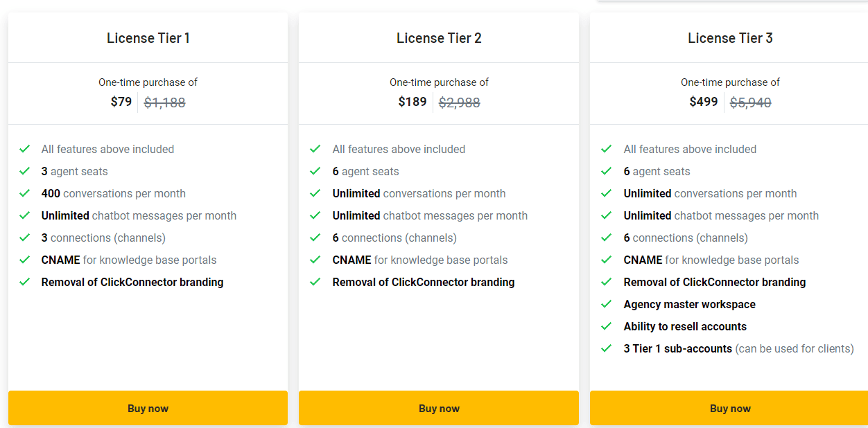Click the checkmark beside Ability to resell accounts
The width and height of the screenshot is (868, 428).
click(607, 326)
